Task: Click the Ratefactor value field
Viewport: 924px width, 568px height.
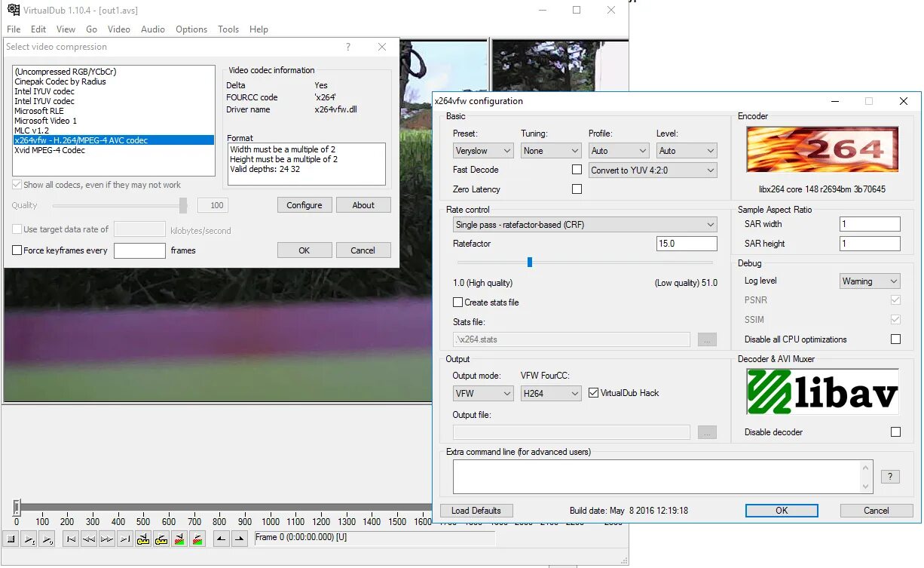Action: (x=687, y=244)
